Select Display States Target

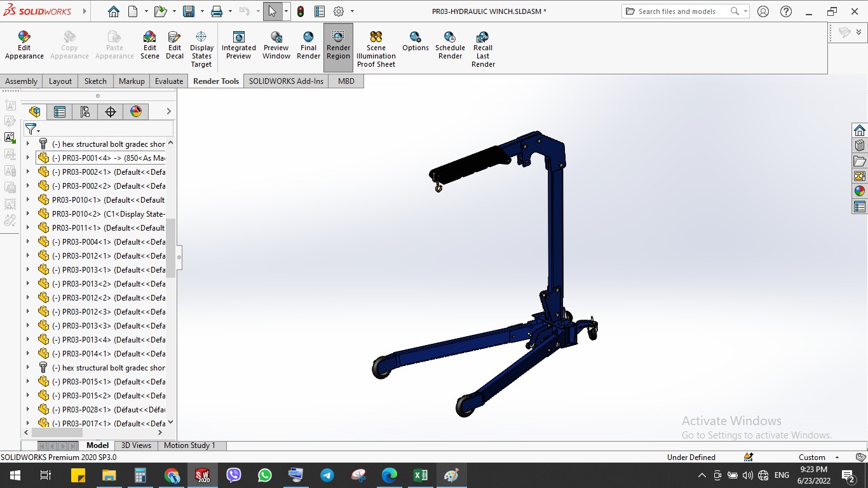click(201, 50)
